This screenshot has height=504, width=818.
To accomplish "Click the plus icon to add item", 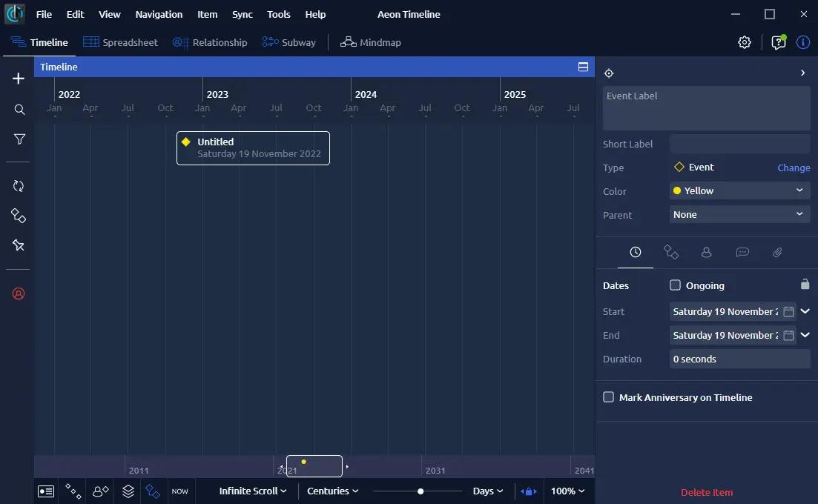I will tap(19, 79).
